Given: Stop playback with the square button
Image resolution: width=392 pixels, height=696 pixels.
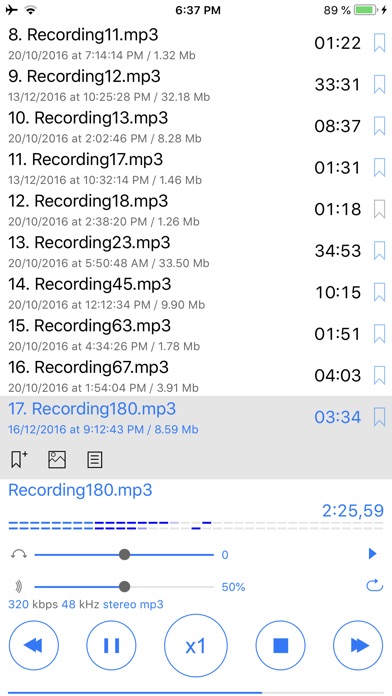Looking at the screenshot, I should click(x=281, y=645).
